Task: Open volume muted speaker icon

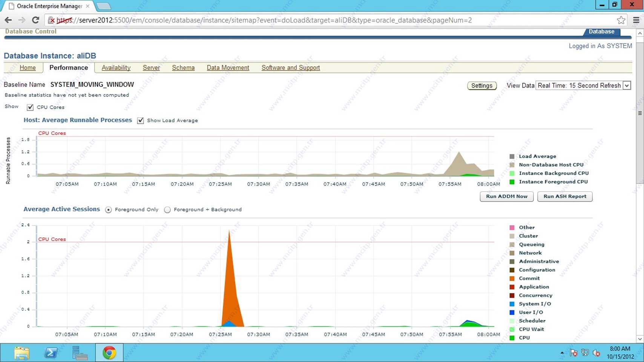Action: pos(596,353)
